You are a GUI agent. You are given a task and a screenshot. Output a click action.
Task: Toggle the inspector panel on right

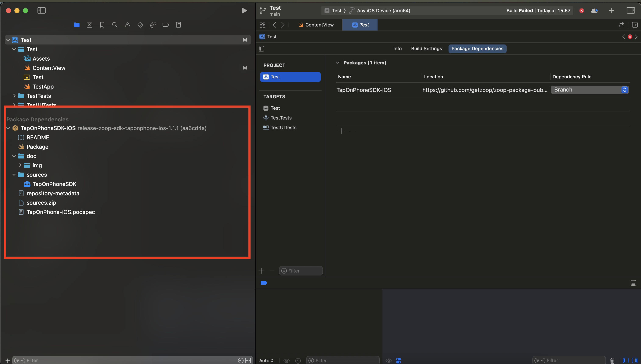[x=630, y=11]
